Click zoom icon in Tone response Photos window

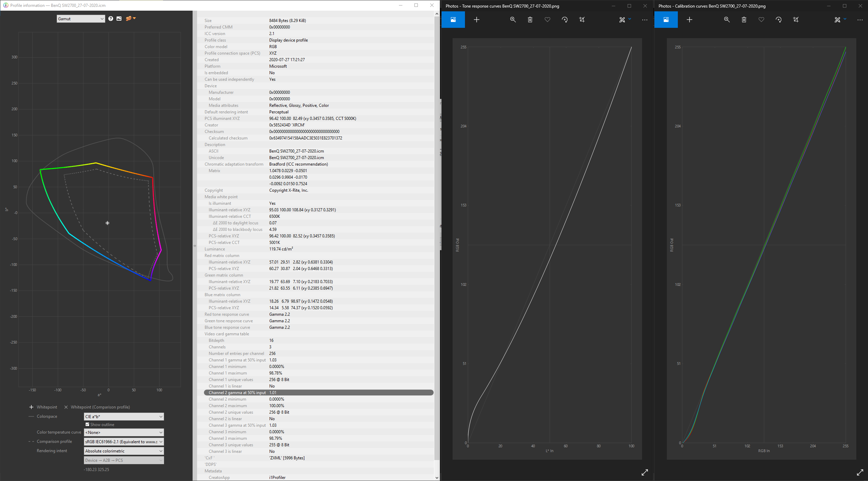[513, 20]
